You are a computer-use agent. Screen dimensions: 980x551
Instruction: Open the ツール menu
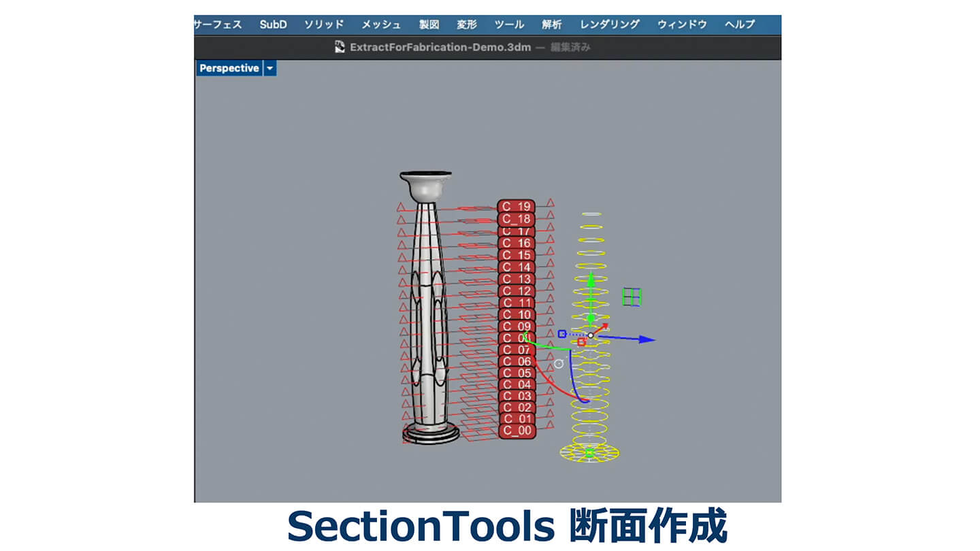(x=509, y=24)
